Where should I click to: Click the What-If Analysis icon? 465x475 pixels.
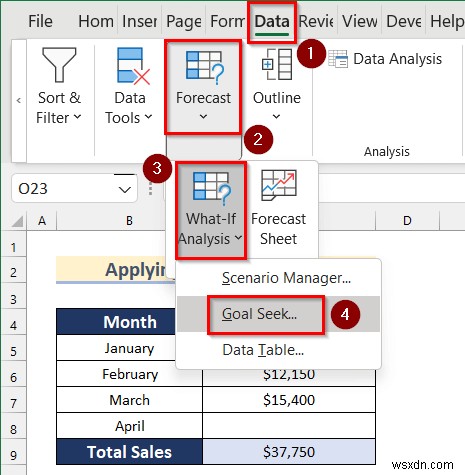click(x=212, y=186)
